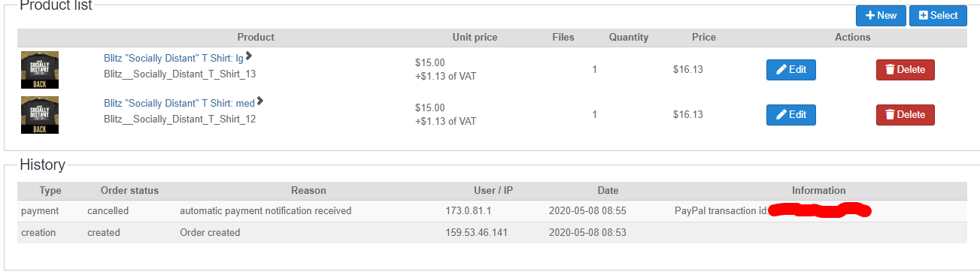This screenshot has height=272, width=980.
Task: Click the medium shirt product thumbnail
Action: pos(40,115)
